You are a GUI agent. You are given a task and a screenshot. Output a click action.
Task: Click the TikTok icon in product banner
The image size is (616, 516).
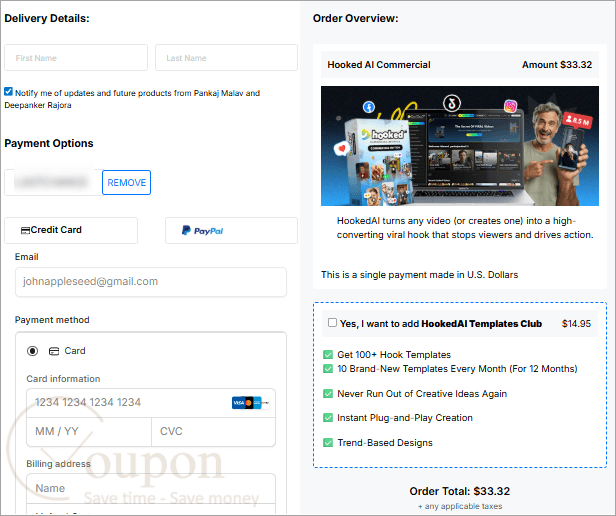452,103
